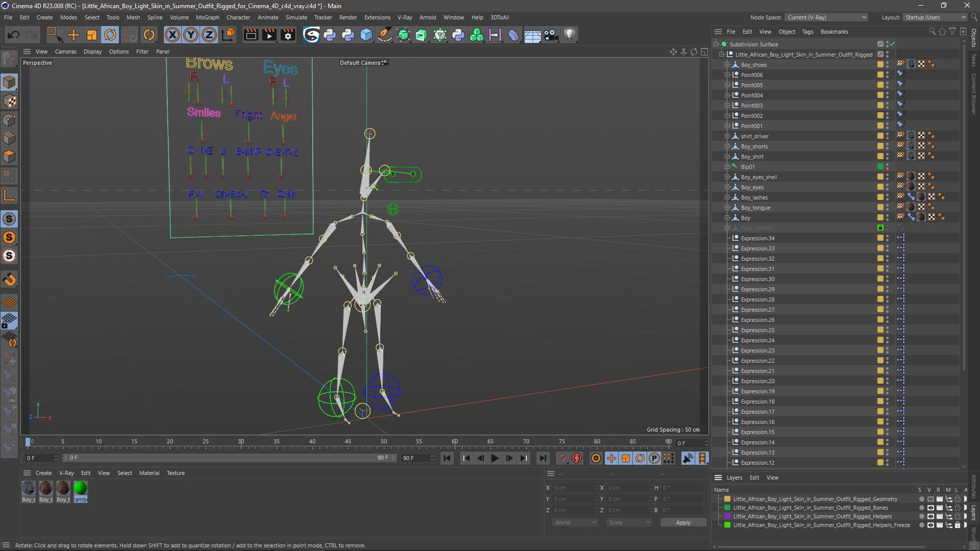Click the Apply button
The image size is (980, 551).
[683, 522]
